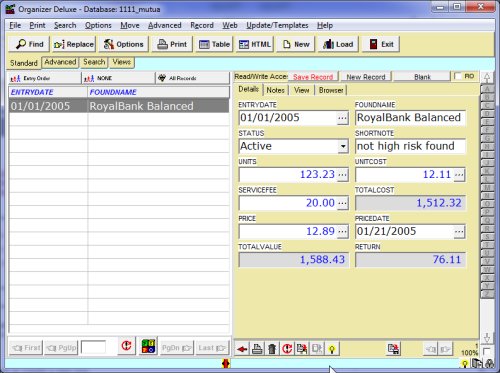
Task: Open the PRICE ellipsis button
Action: (x=342, y=231)
